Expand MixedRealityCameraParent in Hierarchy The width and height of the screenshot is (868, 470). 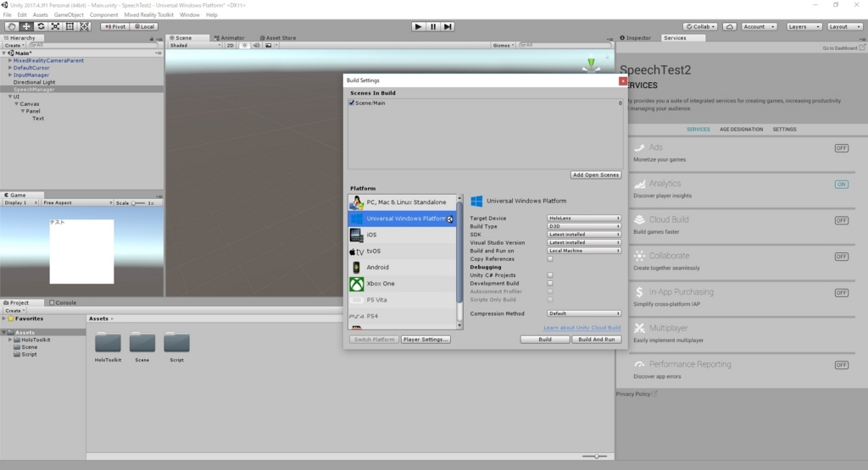click(x=10, y=60)
